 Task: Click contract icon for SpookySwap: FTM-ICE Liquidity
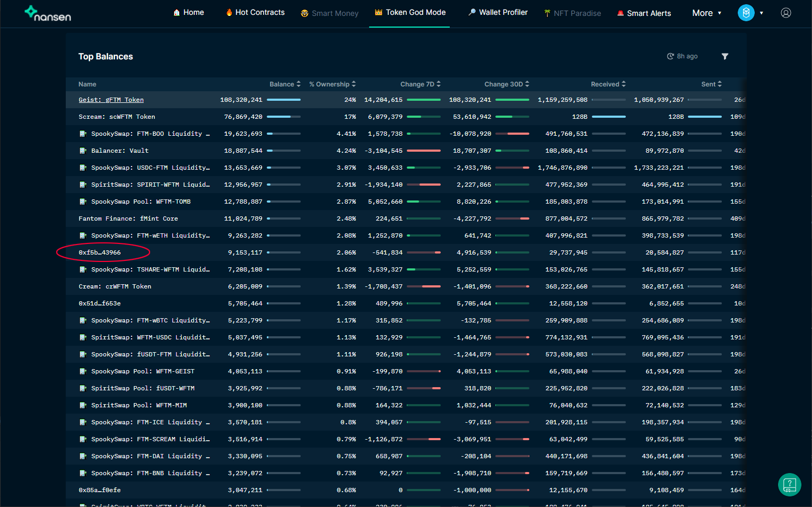click(83, 422)
